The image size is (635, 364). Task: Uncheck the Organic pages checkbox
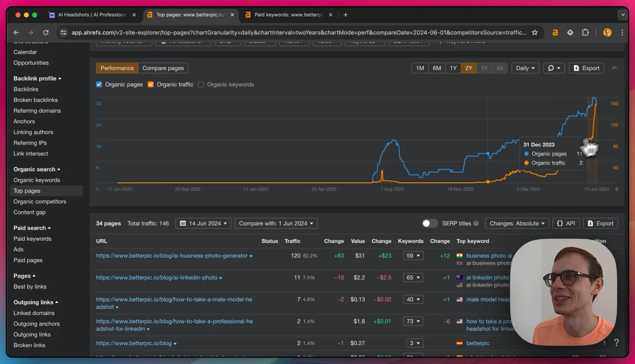point(99,85)
